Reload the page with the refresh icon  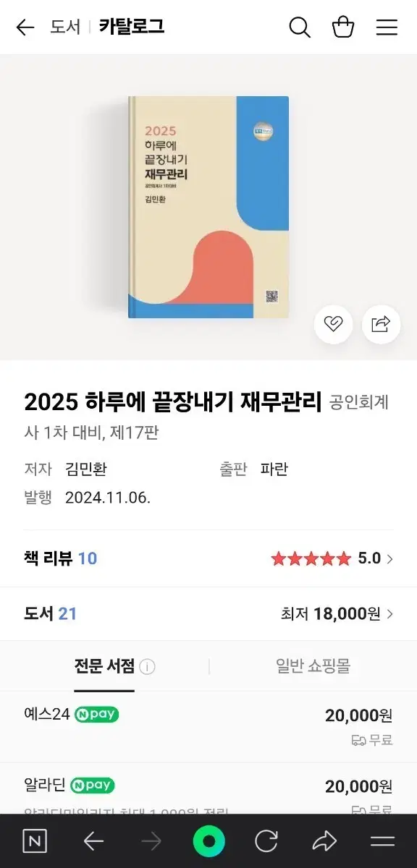pos(266,841)
